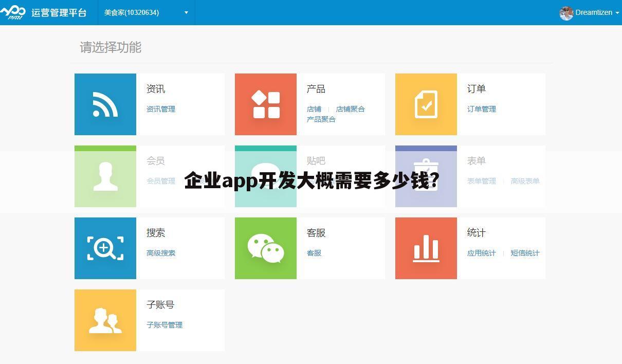
Task: Click the 资讯 card title
Action: click(x=156, y=89)
